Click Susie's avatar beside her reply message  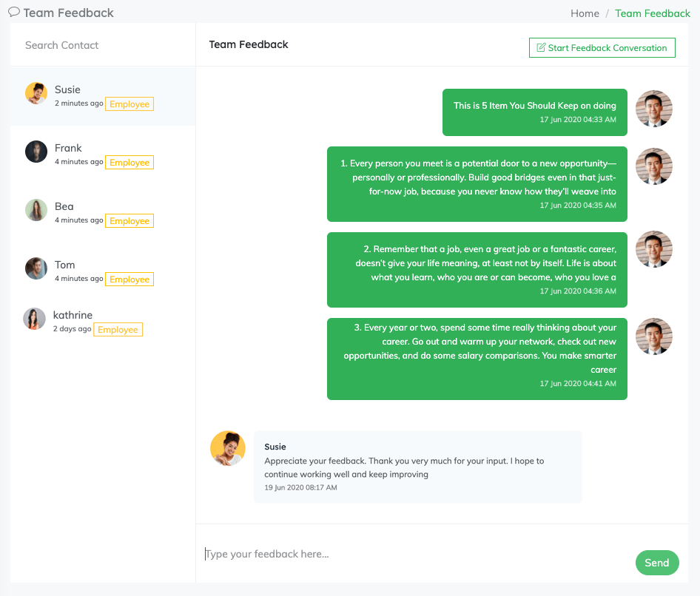point(228,449)
